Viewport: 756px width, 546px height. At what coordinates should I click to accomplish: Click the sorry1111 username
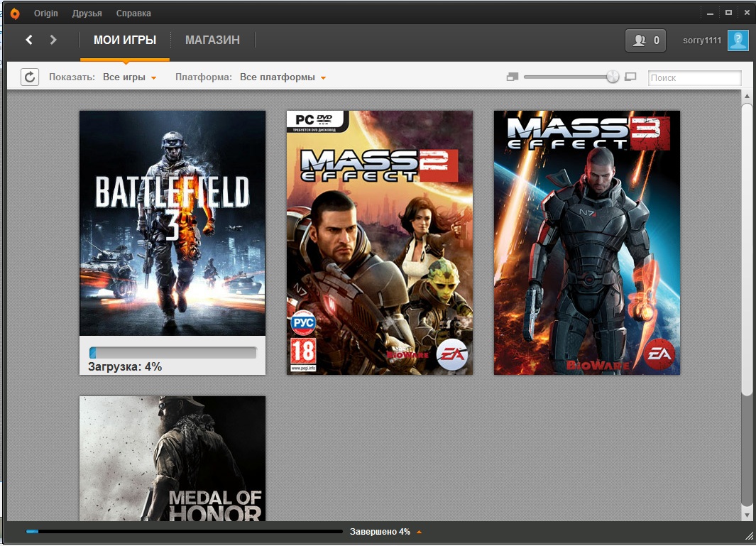[702, 40]
